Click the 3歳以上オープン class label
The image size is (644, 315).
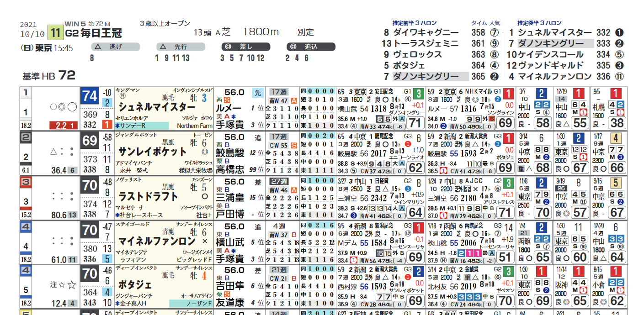[x=165, y=23]
